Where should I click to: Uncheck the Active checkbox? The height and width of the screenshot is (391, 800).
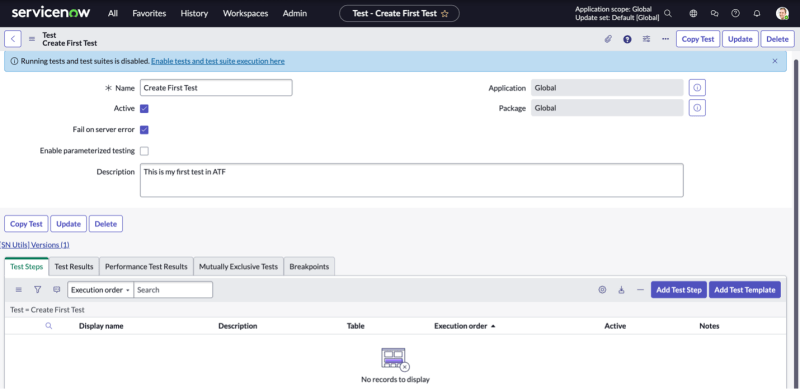pos(144,109)
